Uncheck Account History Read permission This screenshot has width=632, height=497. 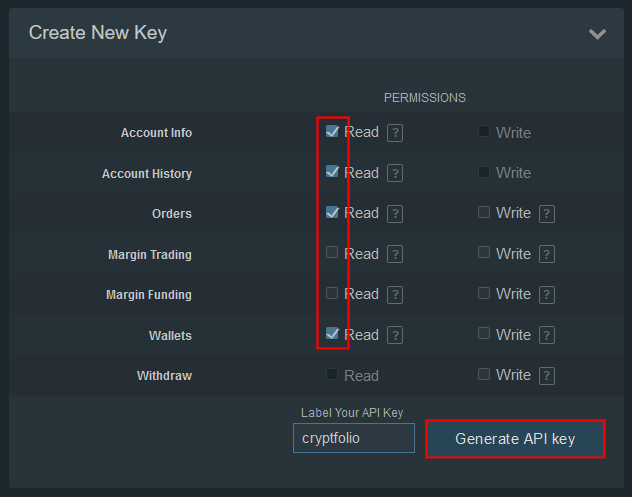pyautogui.click(x=332, y=171)
